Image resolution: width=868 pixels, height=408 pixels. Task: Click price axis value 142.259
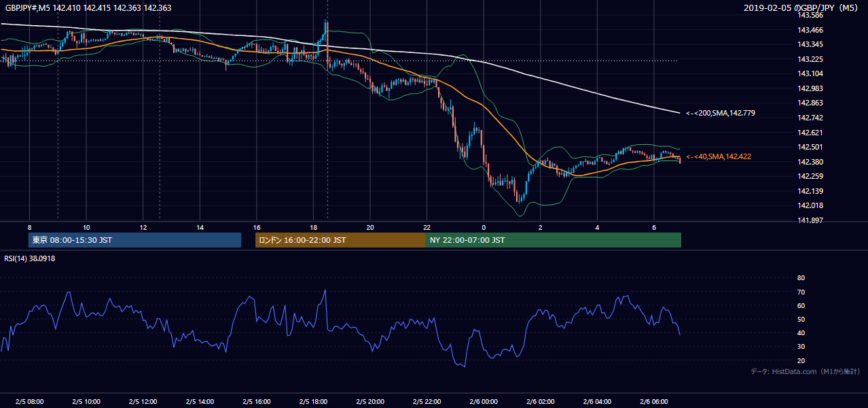(810, 176)
